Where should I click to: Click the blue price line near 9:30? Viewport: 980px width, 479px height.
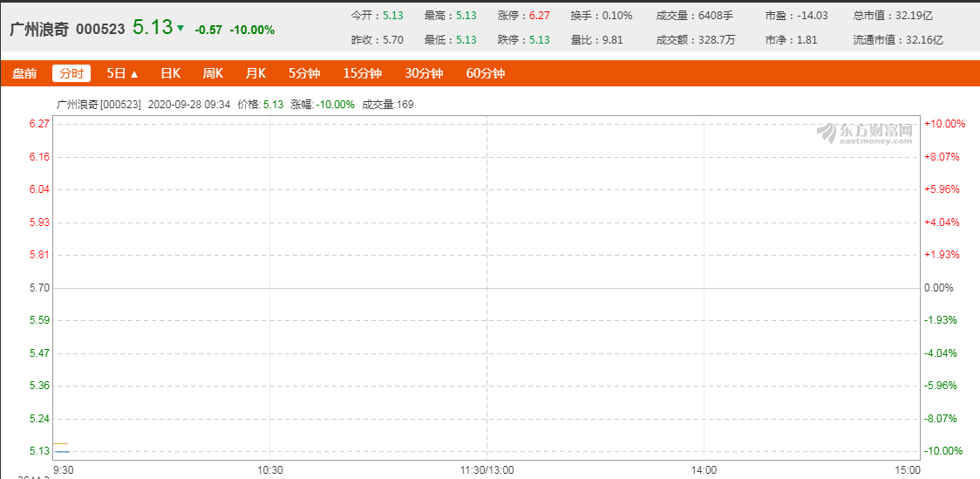coord(62,451)
